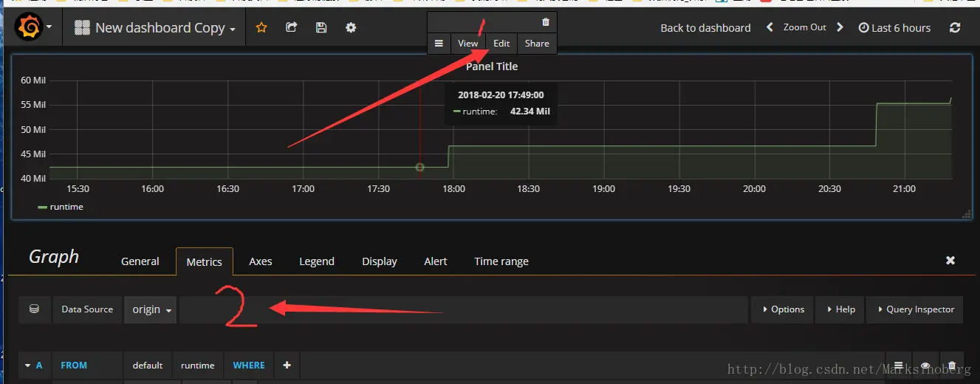Select the default retention policy segment
This screenshot has width=980, height=384.
point(148,366)
